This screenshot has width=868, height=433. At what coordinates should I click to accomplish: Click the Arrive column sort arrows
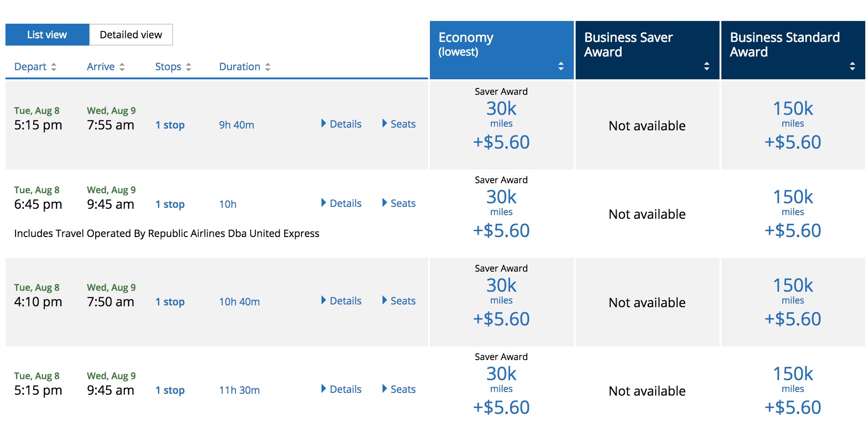[x=122, y=67]
